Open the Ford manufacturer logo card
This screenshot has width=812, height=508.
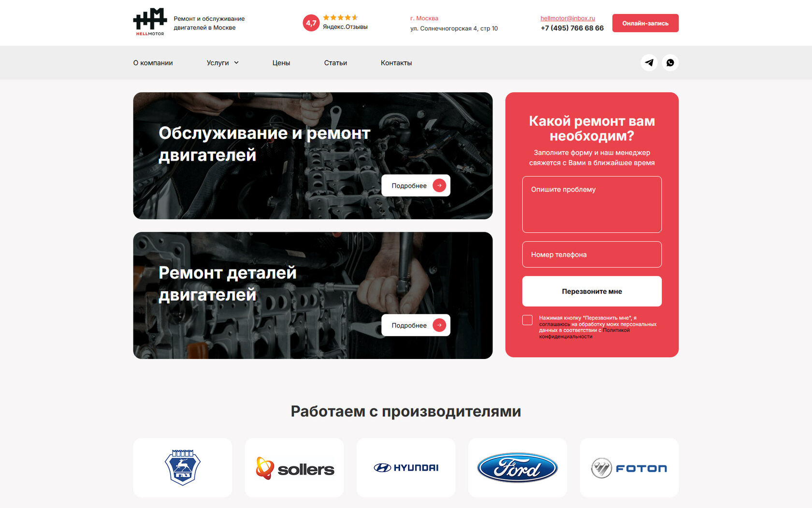coord(518,468)
